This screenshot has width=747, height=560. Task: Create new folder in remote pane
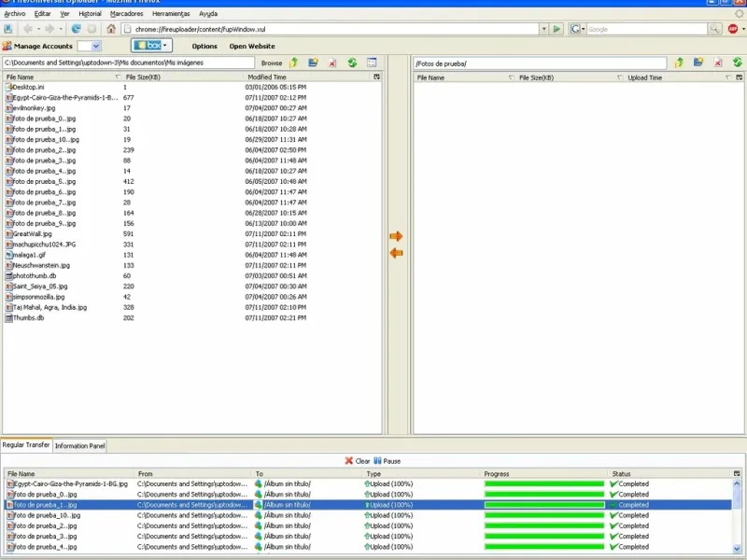pyautogui.click(x=698, y=63)
